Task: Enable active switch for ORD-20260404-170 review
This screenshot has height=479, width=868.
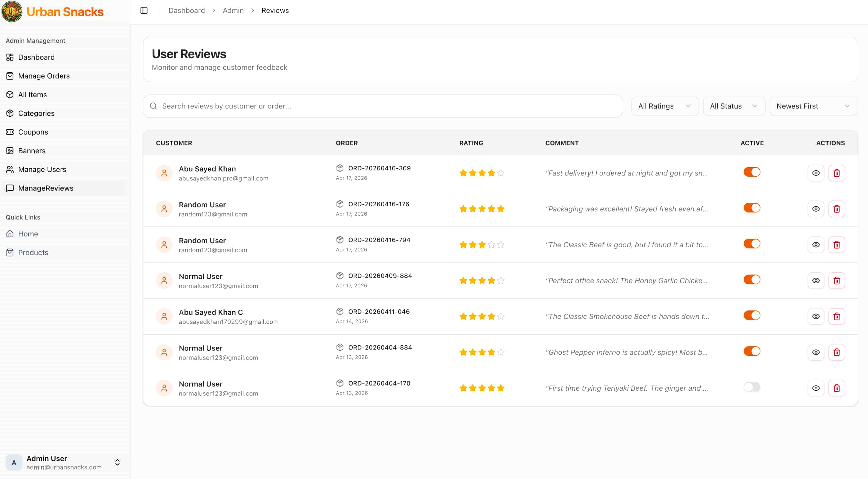Action: pos(752,387)
